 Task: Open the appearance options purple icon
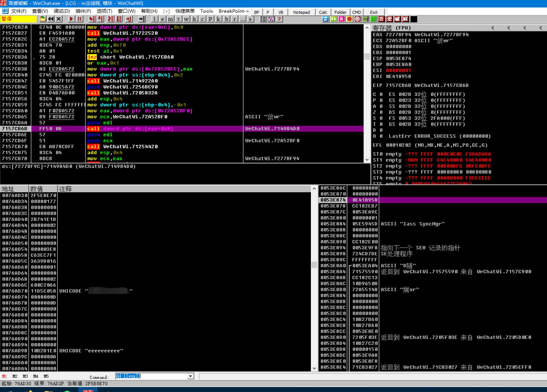coord(271,19)
